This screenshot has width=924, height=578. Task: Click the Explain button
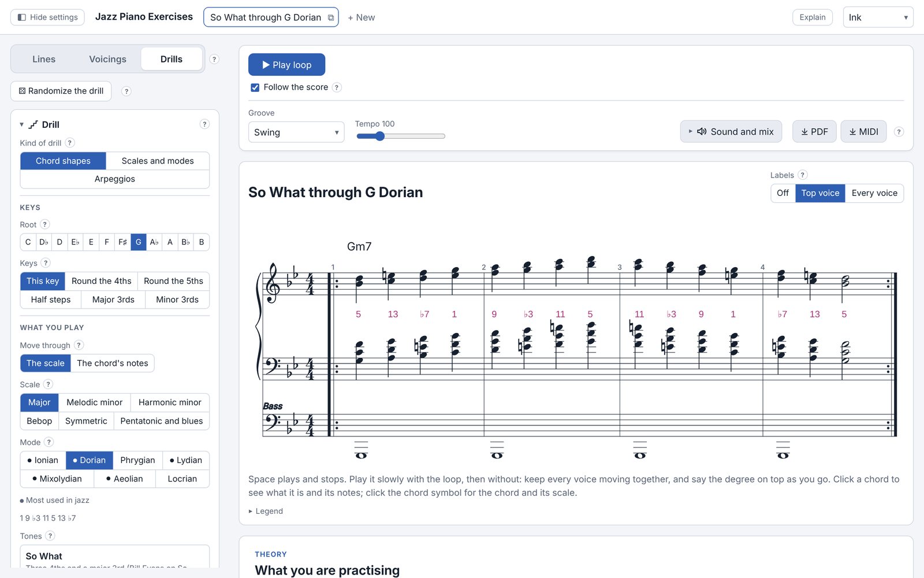point(813,17)
